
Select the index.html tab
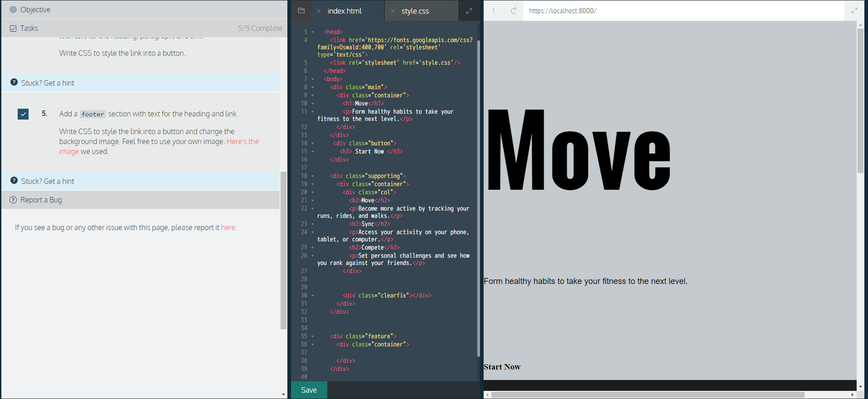point(344,11)
